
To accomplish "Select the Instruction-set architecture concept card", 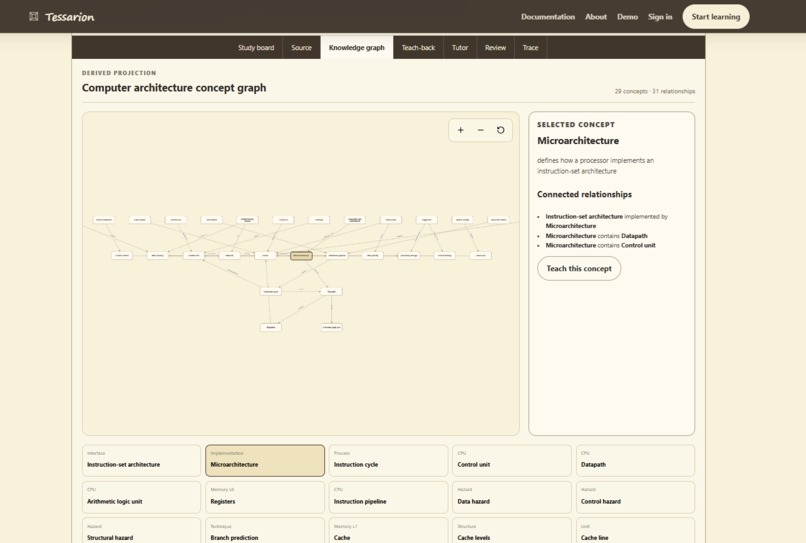I will click(141, 461).
